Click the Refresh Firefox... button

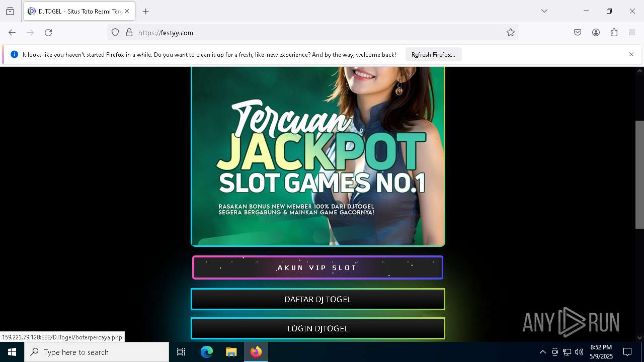[x=433, y=55]
